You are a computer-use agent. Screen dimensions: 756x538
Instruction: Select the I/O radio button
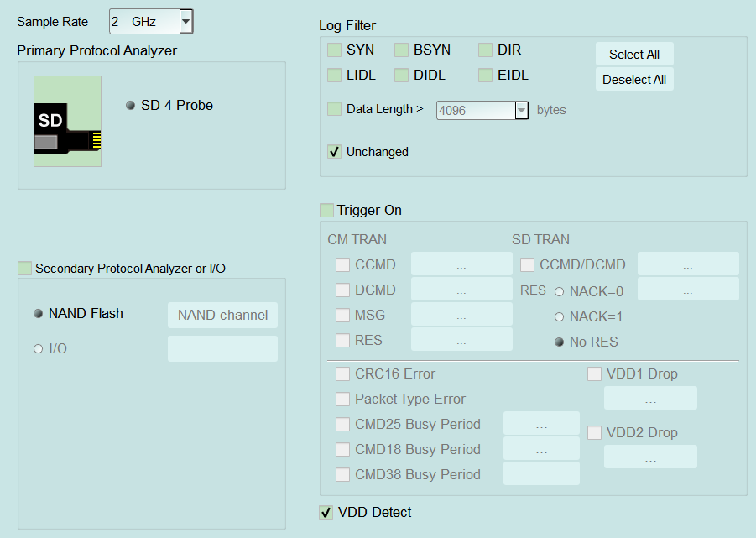tap(38, 348)
